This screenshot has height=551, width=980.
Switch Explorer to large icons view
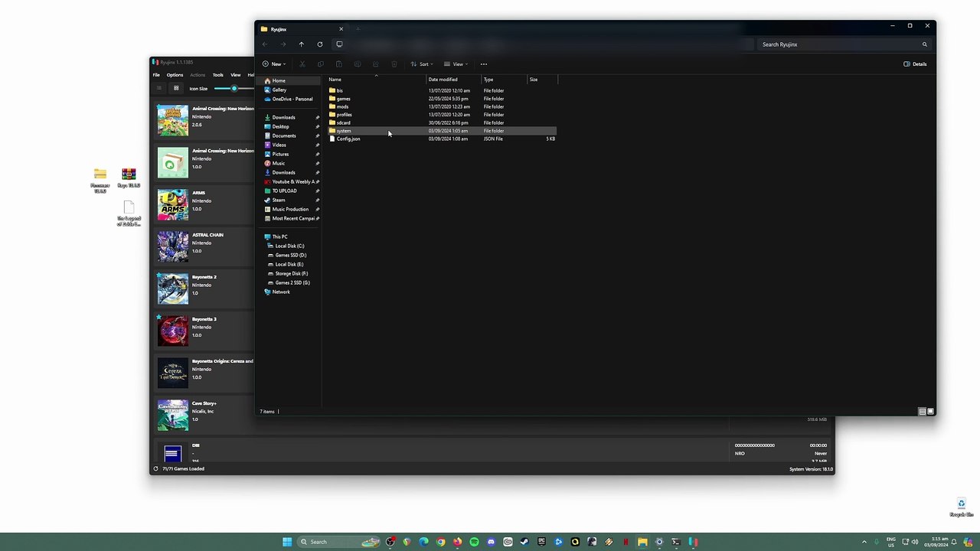[931, 412]
